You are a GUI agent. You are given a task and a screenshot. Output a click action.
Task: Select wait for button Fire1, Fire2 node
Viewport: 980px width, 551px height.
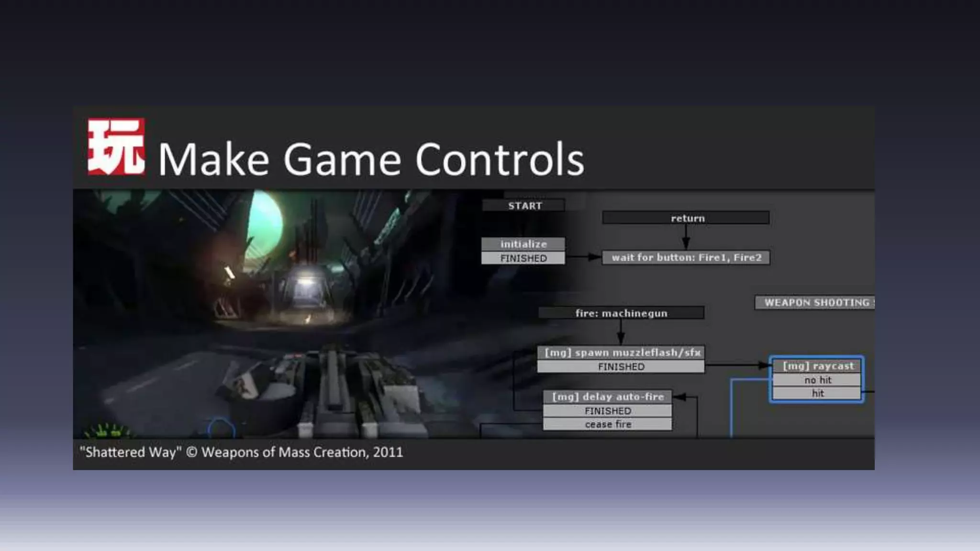click(686, 257)
